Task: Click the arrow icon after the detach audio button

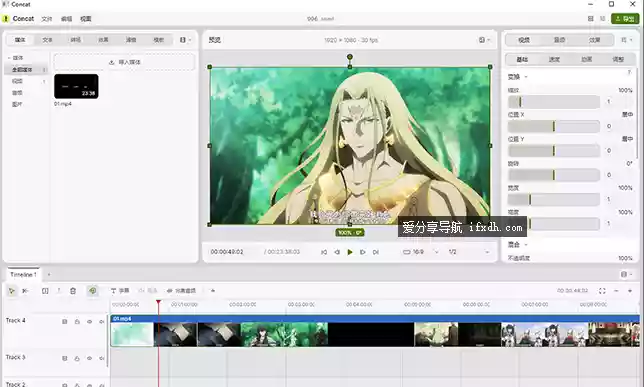Action: pos(213,291)
